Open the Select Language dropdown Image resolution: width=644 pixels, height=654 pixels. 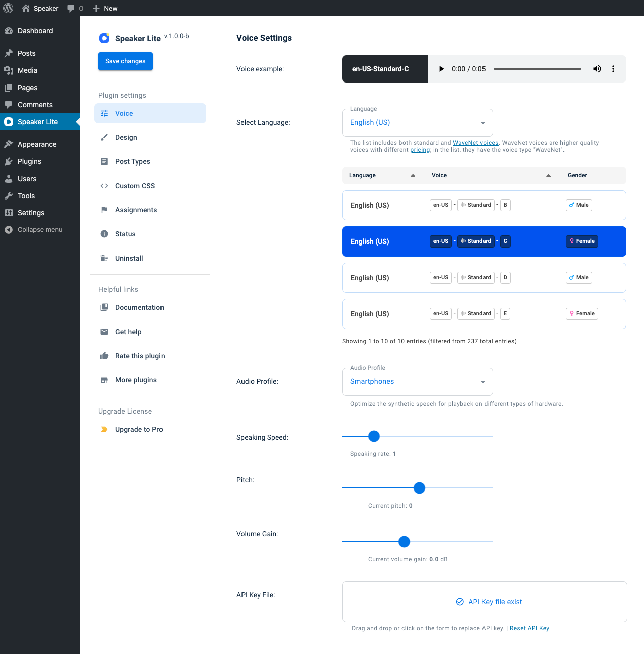click(418, 123)
